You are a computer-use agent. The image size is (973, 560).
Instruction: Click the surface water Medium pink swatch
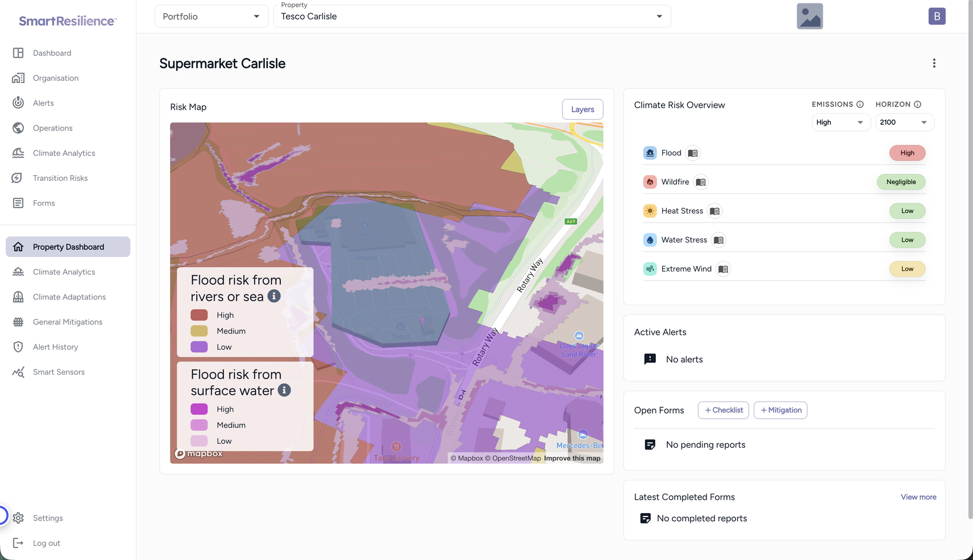199,425
